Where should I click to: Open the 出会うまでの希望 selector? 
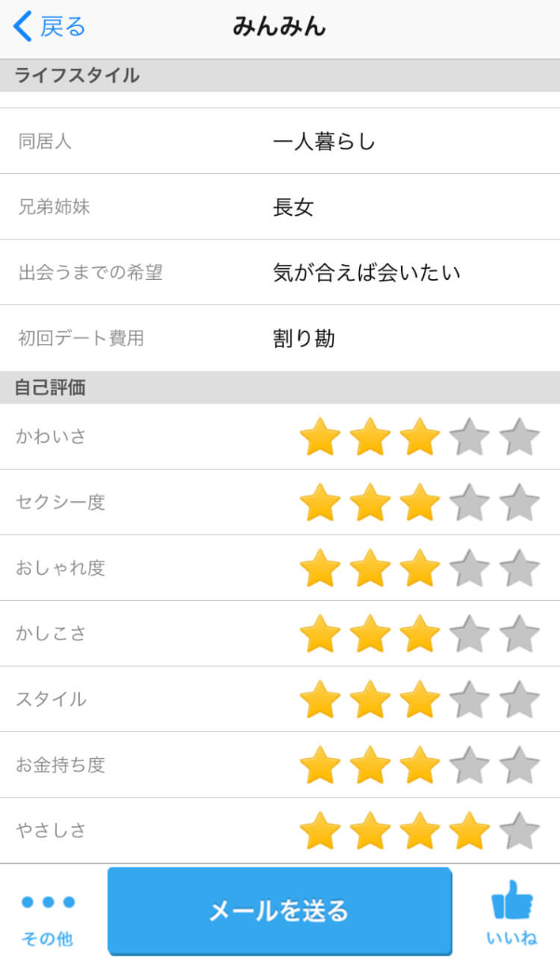point(280,273)
